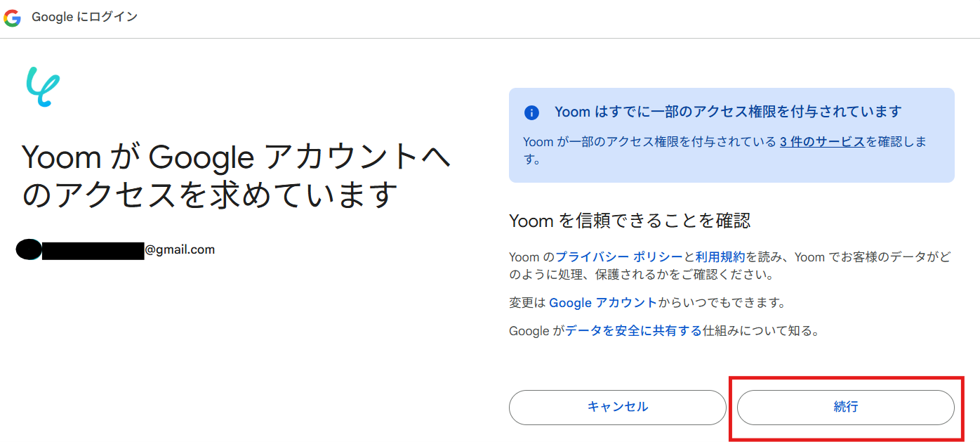Click the @gmail.com account email text
Screen dimensions: 980x442
(180, 249)
